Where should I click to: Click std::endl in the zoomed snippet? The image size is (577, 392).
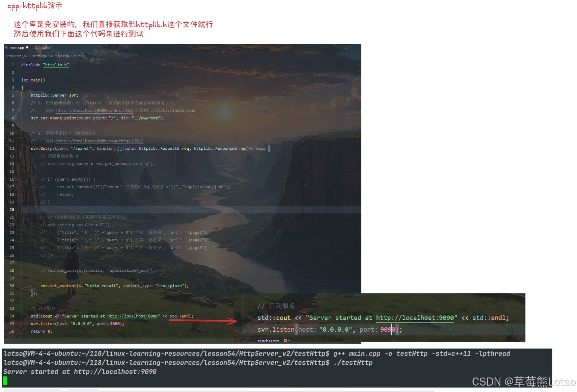coord(489,318)
